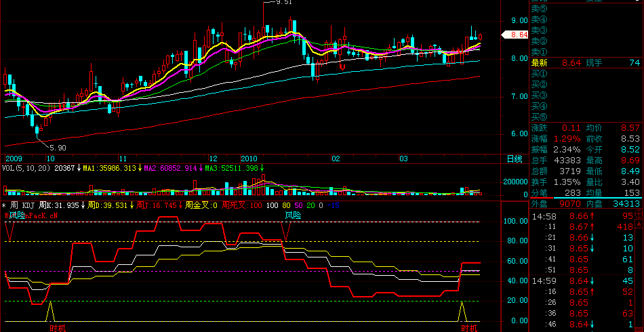Viewport: 644px width, 332px height.
Task: Click the MA3:52511.398 volume label
Action: click(x=231, y=168)
